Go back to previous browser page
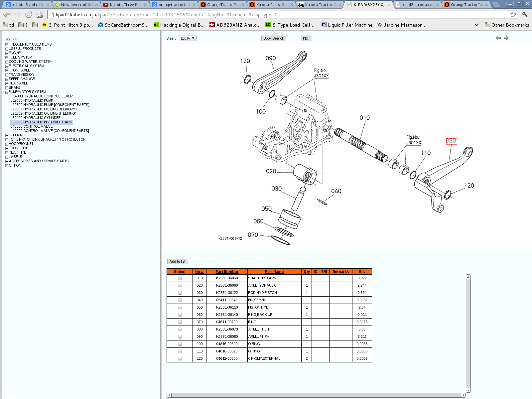Image resolution: width=532 pixels, height=399 pixels. coord(6,15)
